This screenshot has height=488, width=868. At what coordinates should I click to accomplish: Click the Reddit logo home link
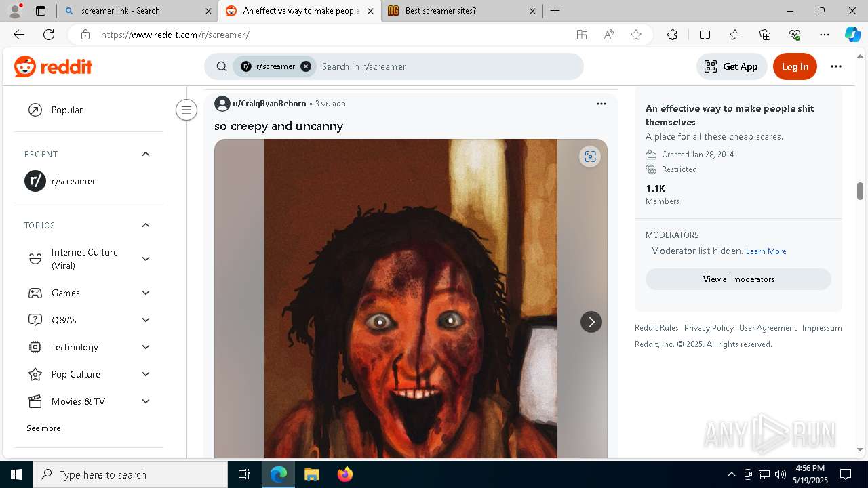pyautogui.click(x=53, y=66)
